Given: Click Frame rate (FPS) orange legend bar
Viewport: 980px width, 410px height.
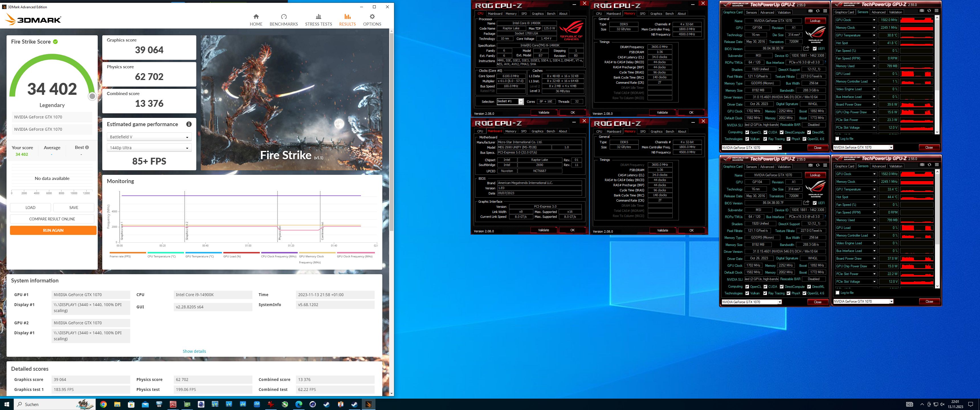Looking at the screenshot, I should click(128, 253).
